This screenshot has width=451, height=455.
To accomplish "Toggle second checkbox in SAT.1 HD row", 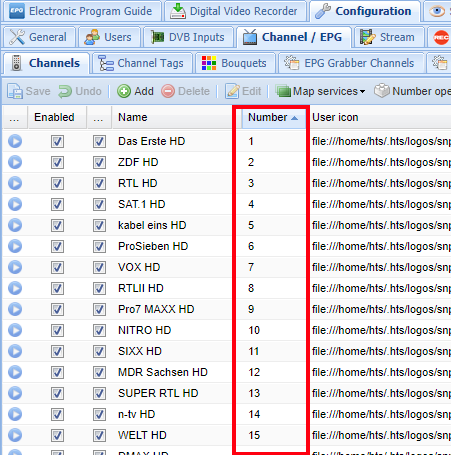I will pos(99,204).
